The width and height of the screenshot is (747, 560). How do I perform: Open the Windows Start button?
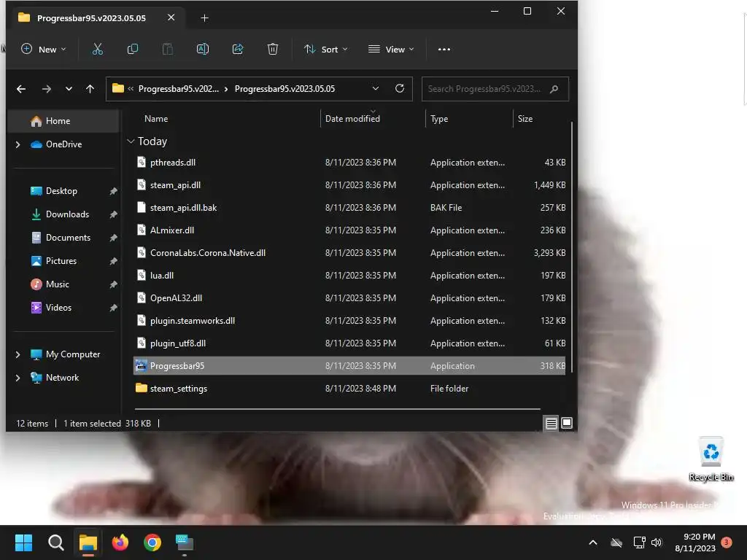tap(23, 542)
